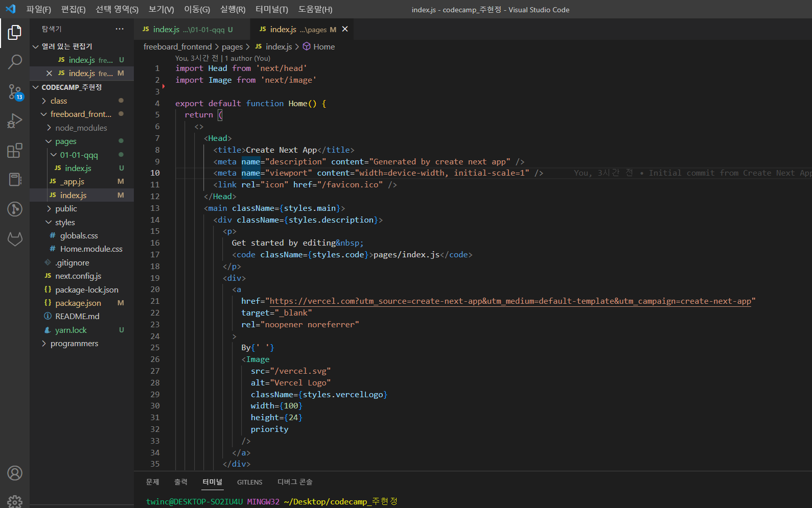The width and height of the screenshot is (812, 508).
Task: Switch to the 터미널 panel tab
Action: [213, 482]
